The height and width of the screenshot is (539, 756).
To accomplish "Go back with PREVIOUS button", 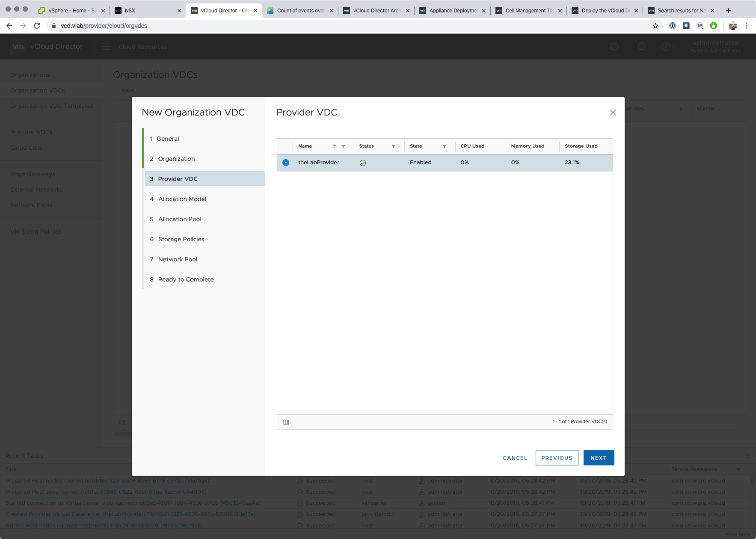I will click(557, 458).
